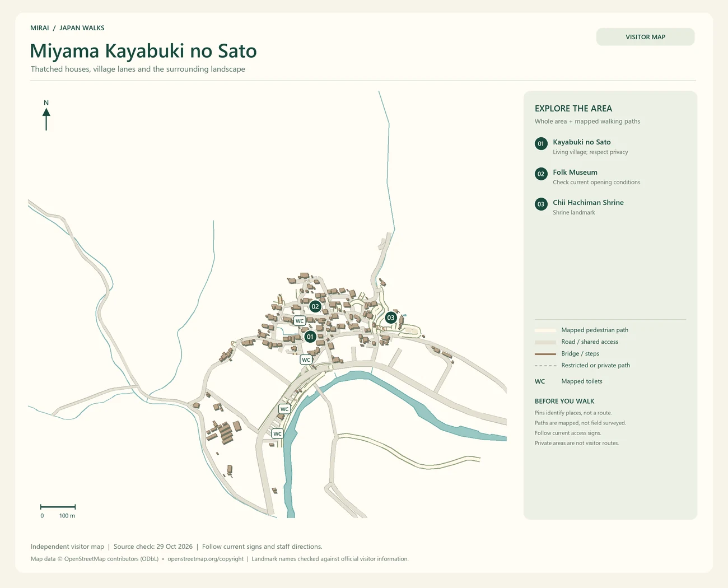Click the 'Whole area + mapped walking paths' text
This screenshot has width=728, height=588.
click(x=587, y=122)
